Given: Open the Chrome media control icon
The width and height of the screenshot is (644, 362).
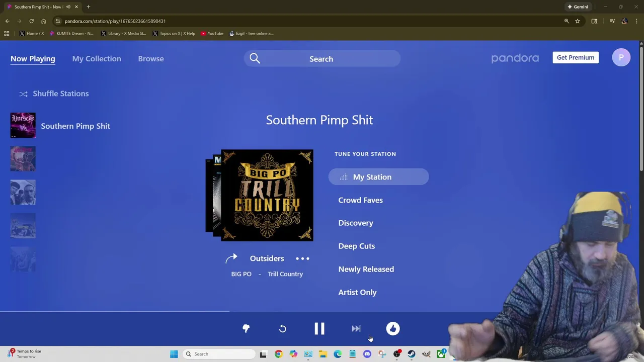Looking at the screenshot, I should tap(612, 21).
